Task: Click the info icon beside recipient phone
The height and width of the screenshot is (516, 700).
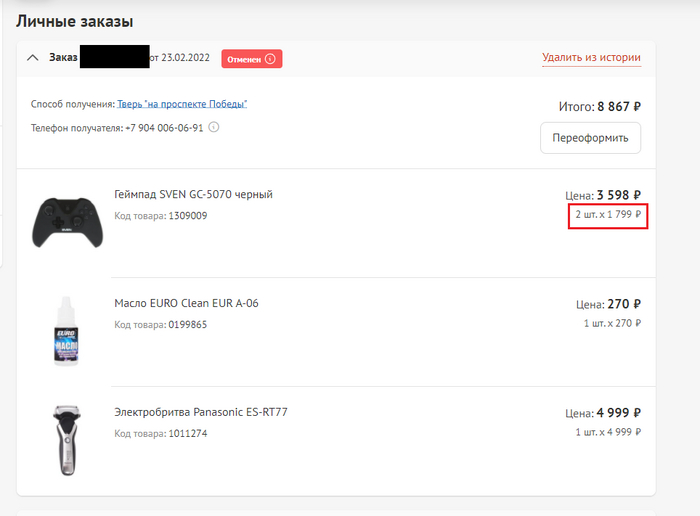Action: click(213, 127)
